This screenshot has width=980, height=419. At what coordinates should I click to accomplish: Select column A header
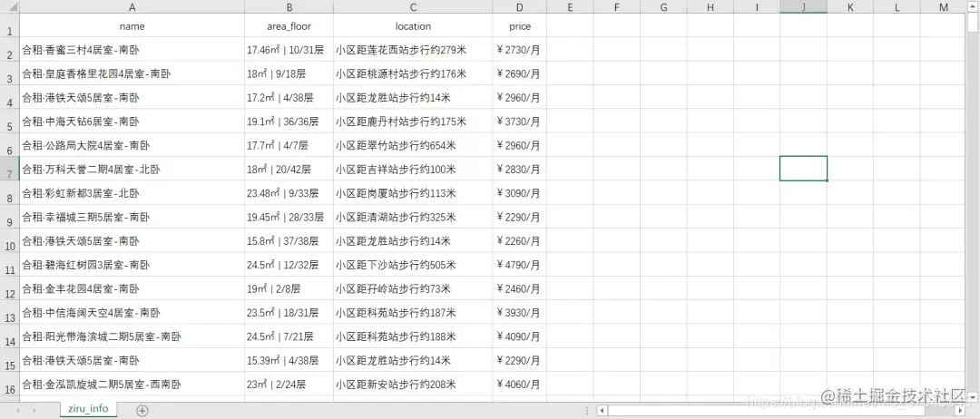[132, 7]
